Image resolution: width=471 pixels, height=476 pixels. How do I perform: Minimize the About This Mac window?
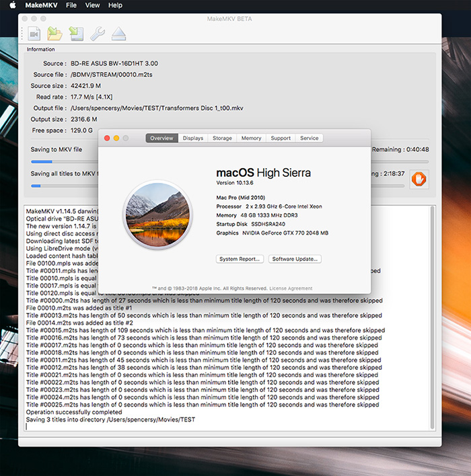(116, 138)
